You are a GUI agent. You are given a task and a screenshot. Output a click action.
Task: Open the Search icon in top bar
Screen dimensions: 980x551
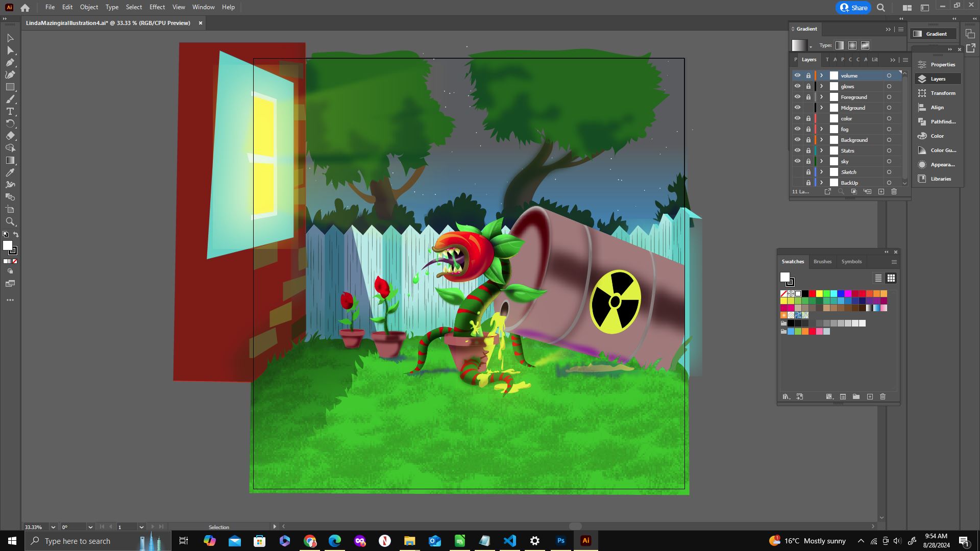tap(881, 8)
